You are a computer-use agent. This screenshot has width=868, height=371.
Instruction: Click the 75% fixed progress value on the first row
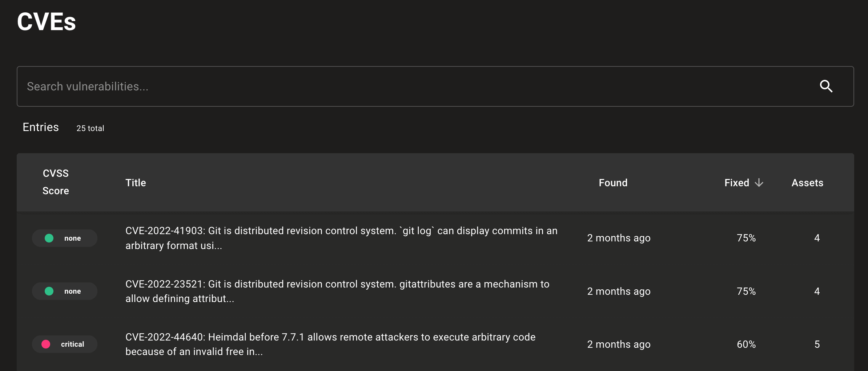pos(746,238)
